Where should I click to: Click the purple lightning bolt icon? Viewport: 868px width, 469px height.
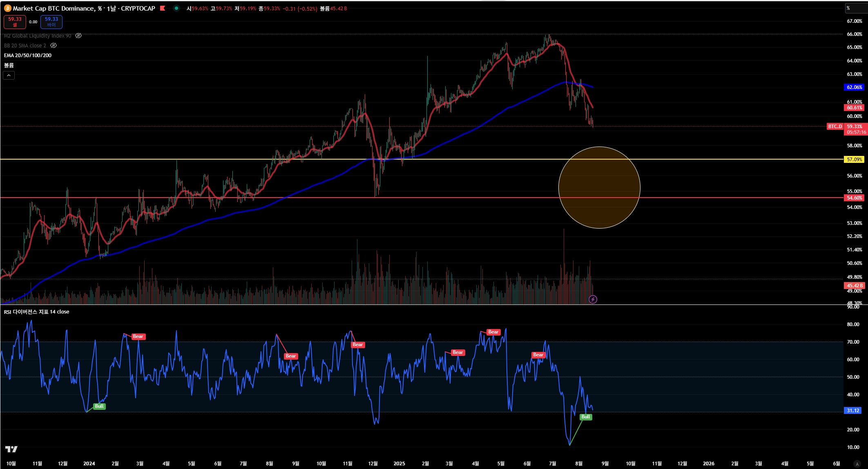pyautogui.click(x=593, y=300)
